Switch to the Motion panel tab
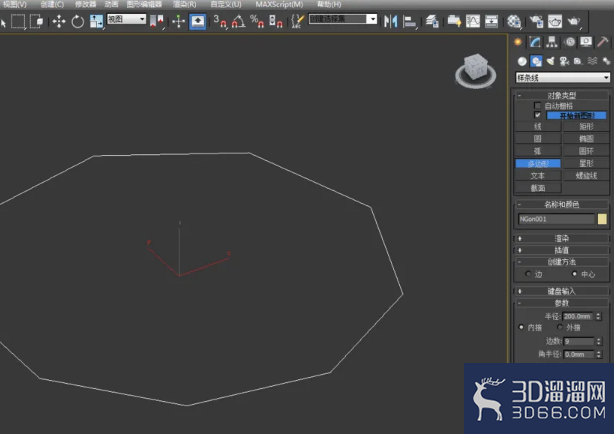 pos(570,42)
